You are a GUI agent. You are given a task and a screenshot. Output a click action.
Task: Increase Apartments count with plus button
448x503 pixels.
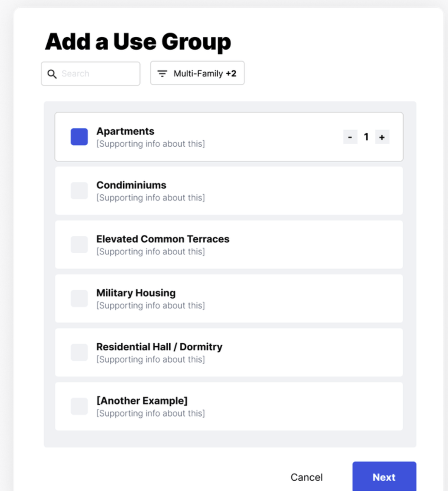point(382,137)
